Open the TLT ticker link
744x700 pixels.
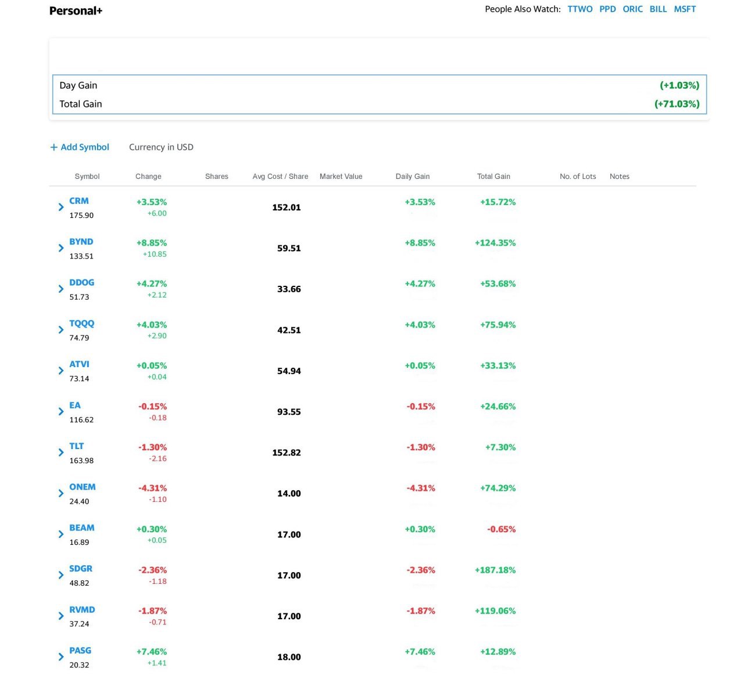click(77, 446)
